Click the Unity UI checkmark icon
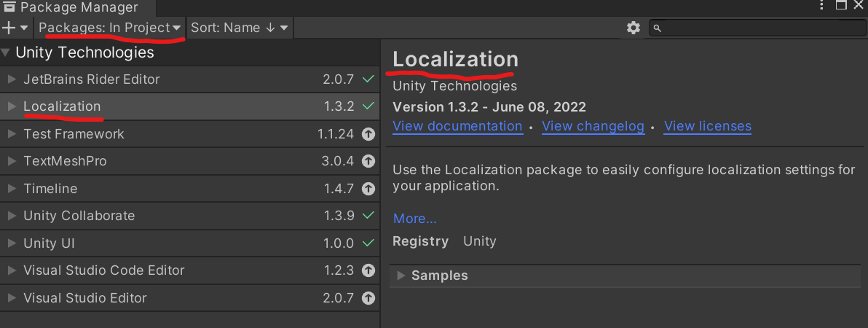This screenshot has width=868, height=328. pos(368,243)
